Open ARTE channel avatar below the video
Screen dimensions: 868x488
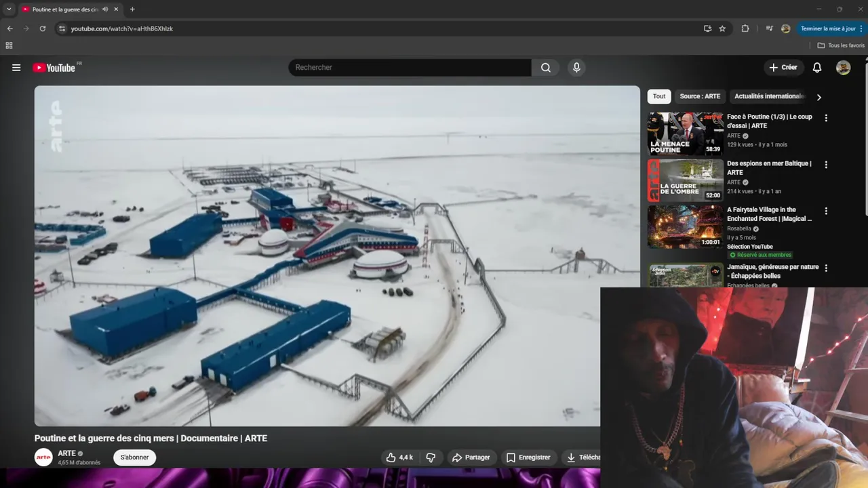pyautogui.click(x=43, y=457)
